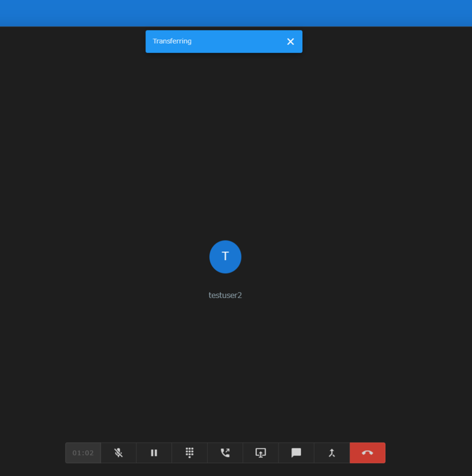Screen dimensions: 472x476
Task: Open the chat message panel
Action: (296, 453)
